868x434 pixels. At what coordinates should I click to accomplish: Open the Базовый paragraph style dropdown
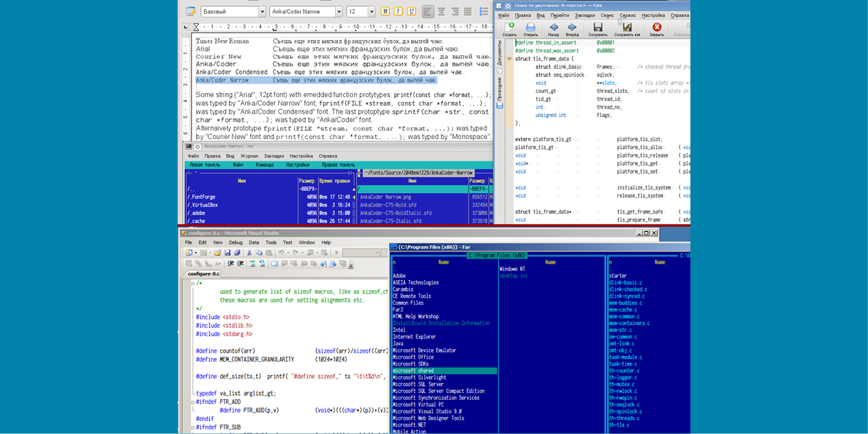pyautogui.click(x=262, y=12)
